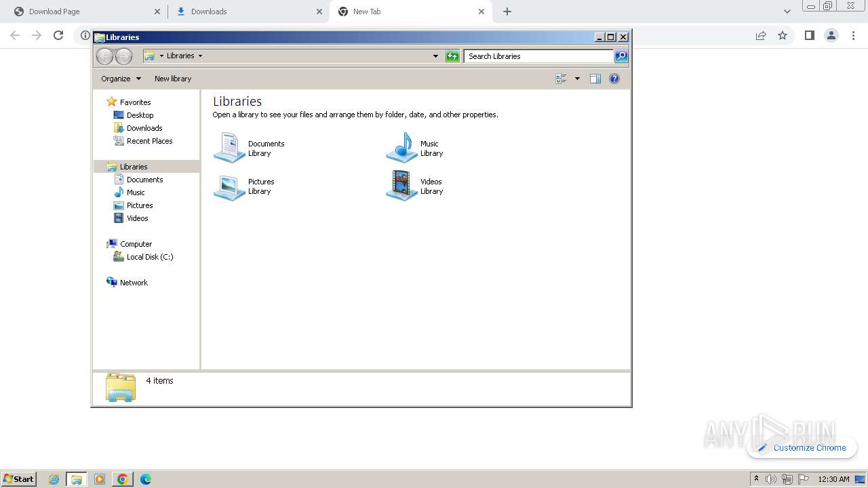The image size is (868, 488).
Task: Change view using the view icon
Action: pyautogui.click(x=561, y=79)
